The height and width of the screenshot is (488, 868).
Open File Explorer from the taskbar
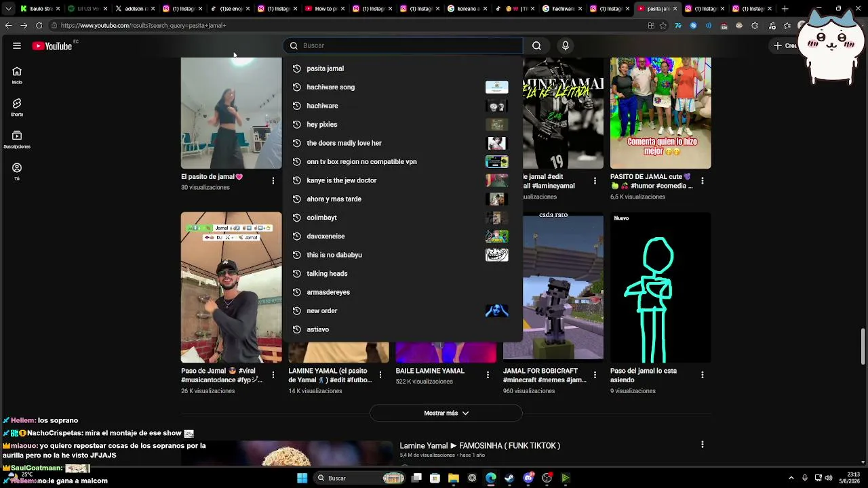click(x=454, y=478)
